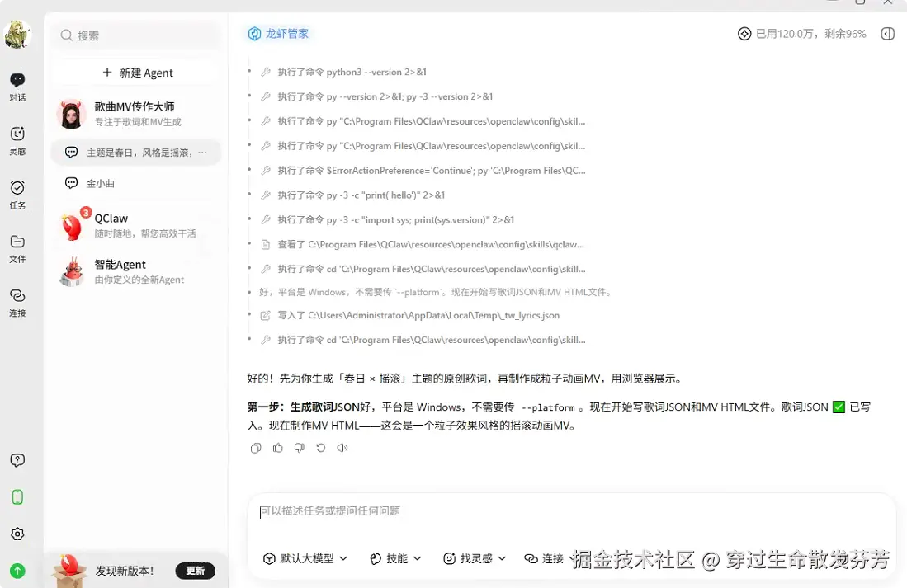Open the 金小曲 conversation

tap(136, 183)
